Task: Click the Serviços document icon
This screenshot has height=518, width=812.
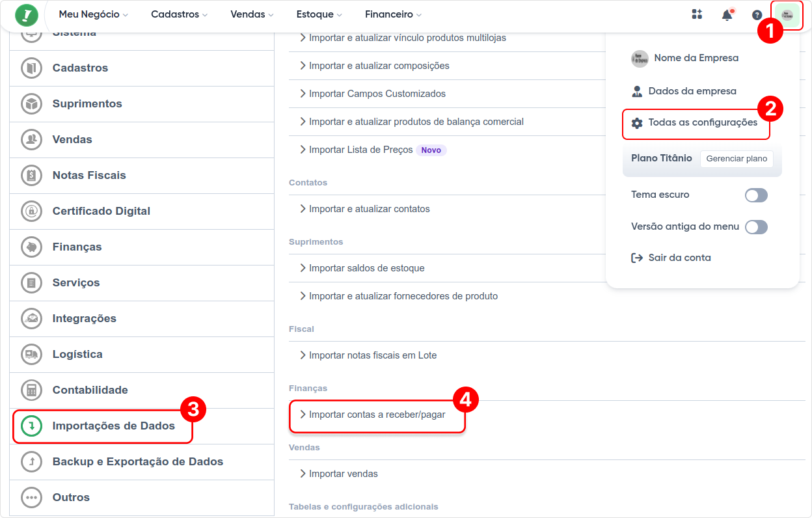Action: coord(31,282)
